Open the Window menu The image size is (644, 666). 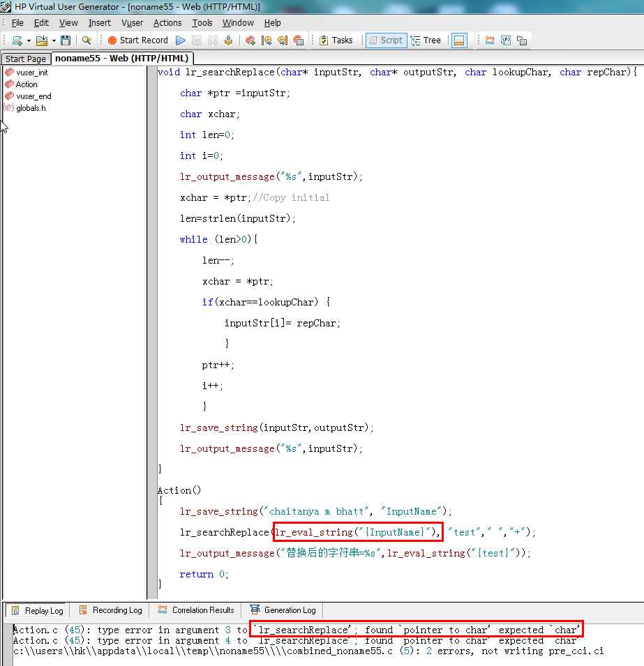click(238, 23)
